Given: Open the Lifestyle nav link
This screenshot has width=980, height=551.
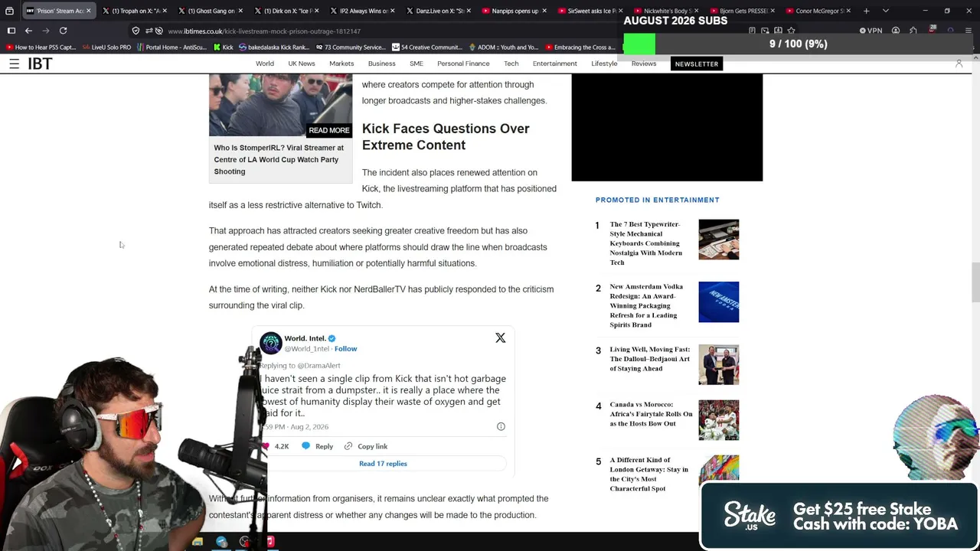Looking at the screenshot, I should (604, 64).
